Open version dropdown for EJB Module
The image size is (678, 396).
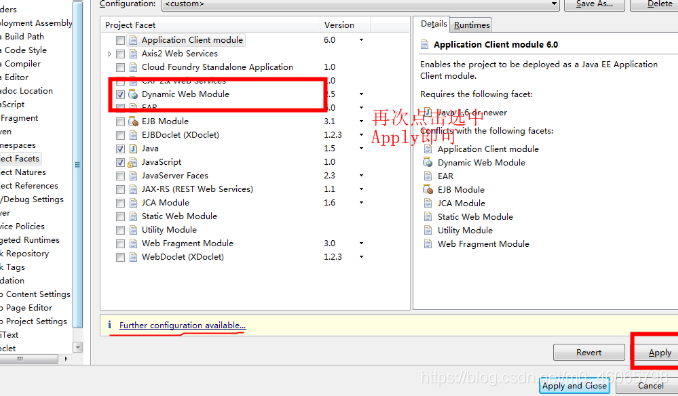click(361, 121)
